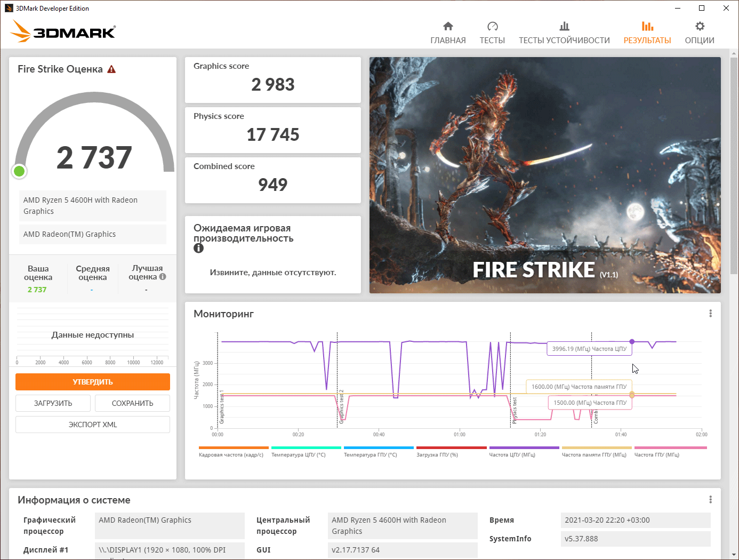Screen dimensions: 739x560
Task: Toggle Температура ГПУ legend color swatch
Action: 379,448
